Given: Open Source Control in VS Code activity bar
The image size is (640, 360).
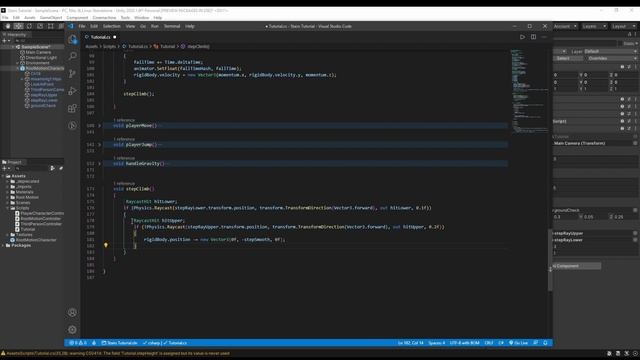Looking at the screenshot, I should (x=72, y=73).
